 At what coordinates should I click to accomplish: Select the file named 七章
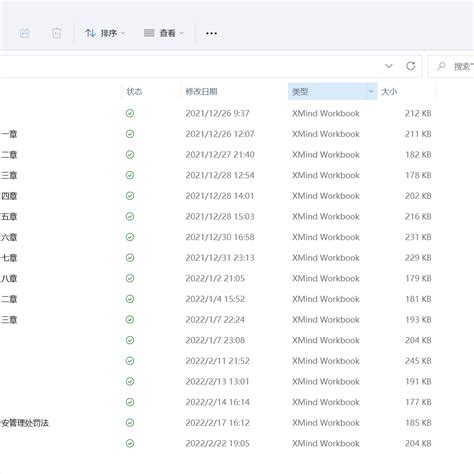[x=9, y=258]
